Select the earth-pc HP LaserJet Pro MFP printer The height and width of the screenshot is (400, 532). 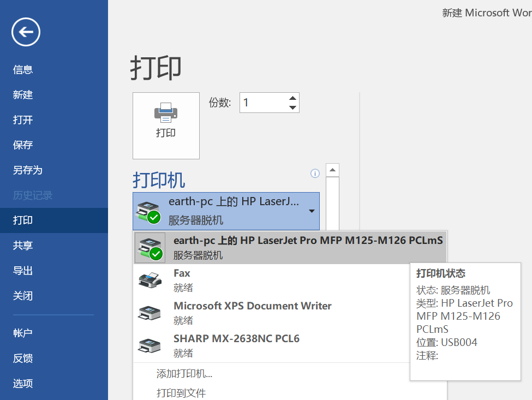coord(290,248)
